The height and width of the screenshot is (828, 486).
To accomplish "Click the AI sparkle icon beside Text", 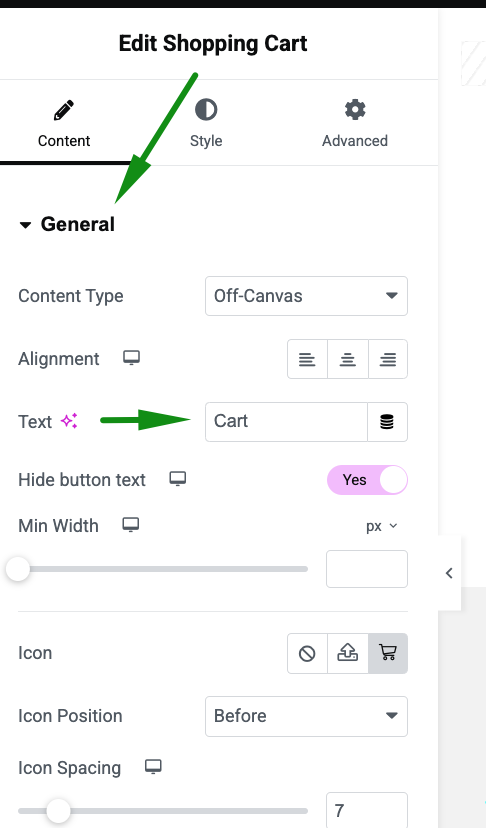I will point(69,421).
